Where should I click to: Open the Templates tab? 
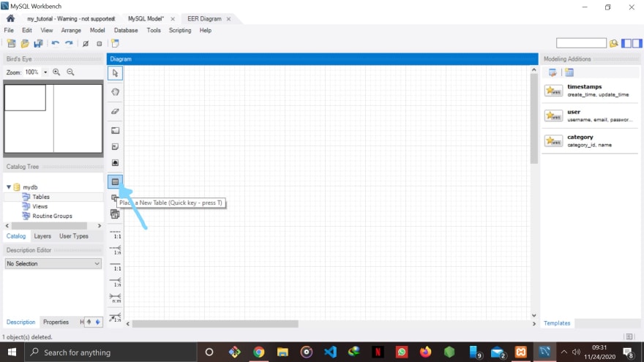pos(557,323)
